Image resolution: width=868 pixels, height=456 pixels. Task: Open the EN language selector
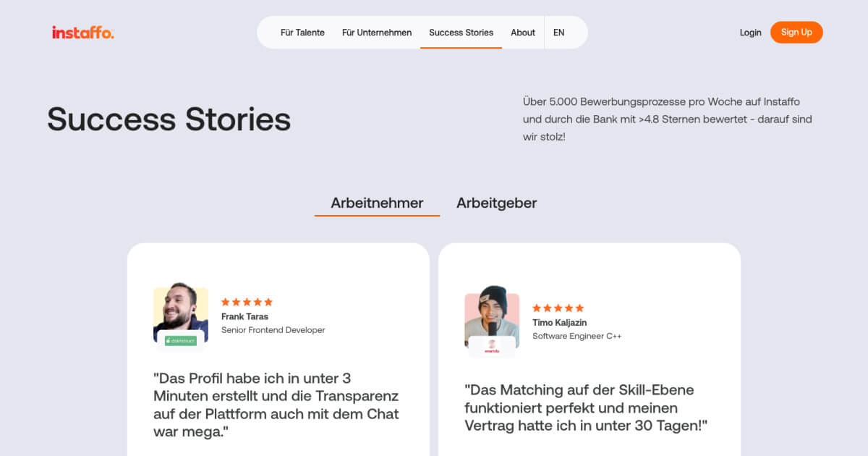(558, 32)
